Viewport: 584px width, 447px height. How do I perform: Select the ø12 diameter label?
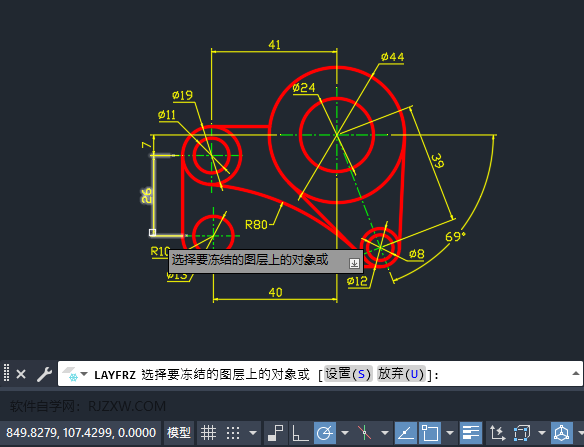(357, 281)
